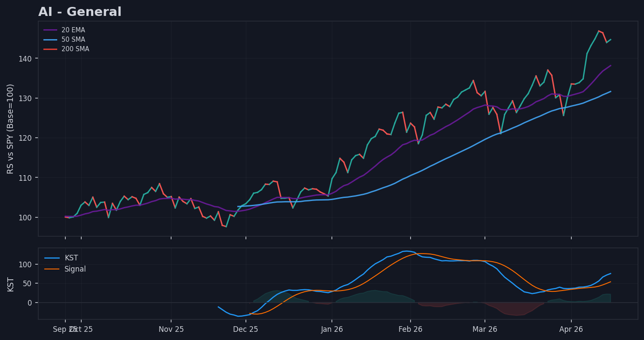Click the purple 20 EMA legend line sample
The image size is (644, 340).
point(50,30)
